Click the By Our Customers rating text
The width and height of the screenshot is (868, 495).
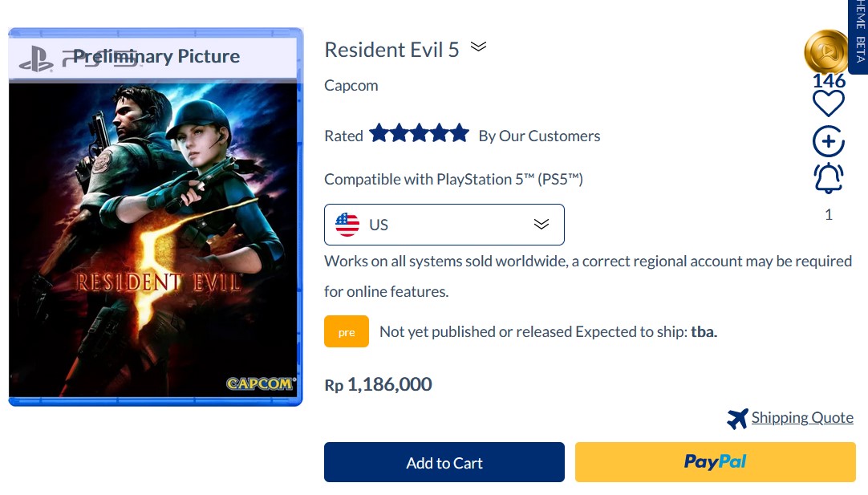pos(539,136)
